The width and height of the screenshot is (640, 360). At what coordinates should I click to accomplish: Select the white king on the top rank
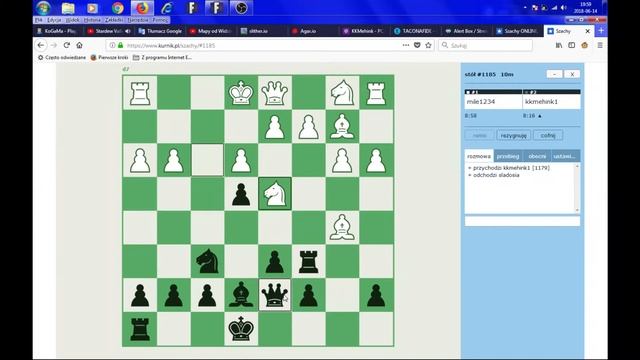pyautogui.click(x=241, y=93)
